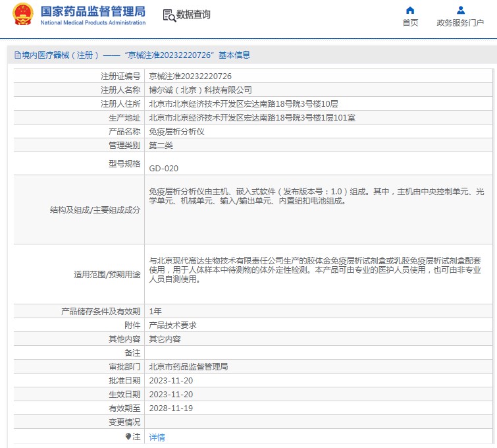Viewport: 497px width, 448px height.
Task: Click the 注册证编号 label
Action: point(120,76)
